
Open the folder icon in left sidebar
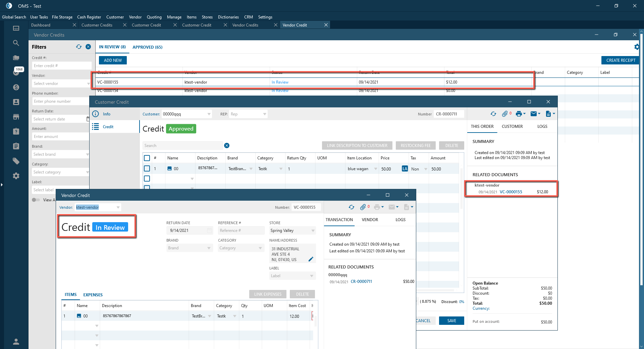[x=16, y=58]
